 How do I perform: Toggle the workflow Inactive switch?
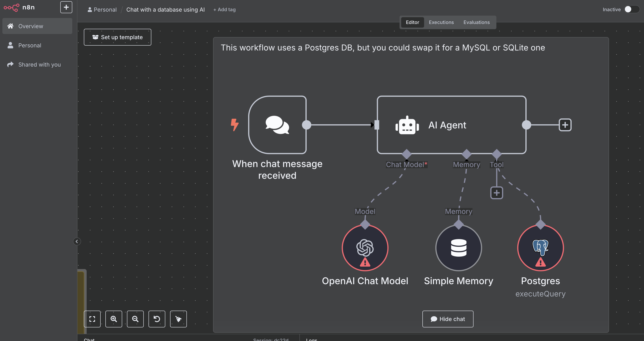coord(632,10)
